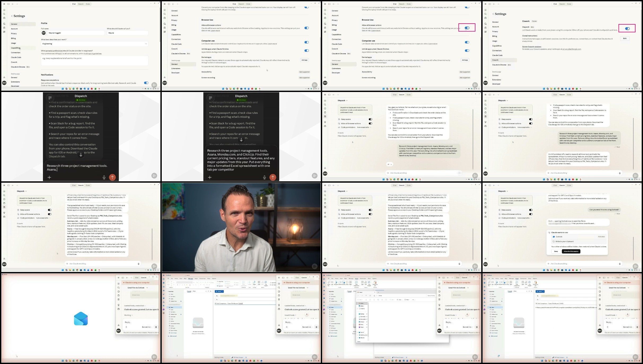Switch the pink-highlighted Dispatch toggle

pyautogui.click(x=627, y=29)
